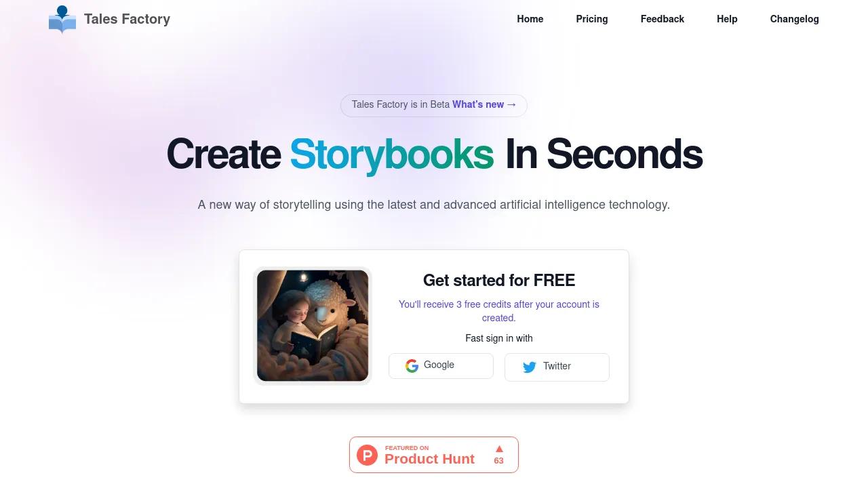Click the What's new link

pyautogui.click(x=478, y=104)
